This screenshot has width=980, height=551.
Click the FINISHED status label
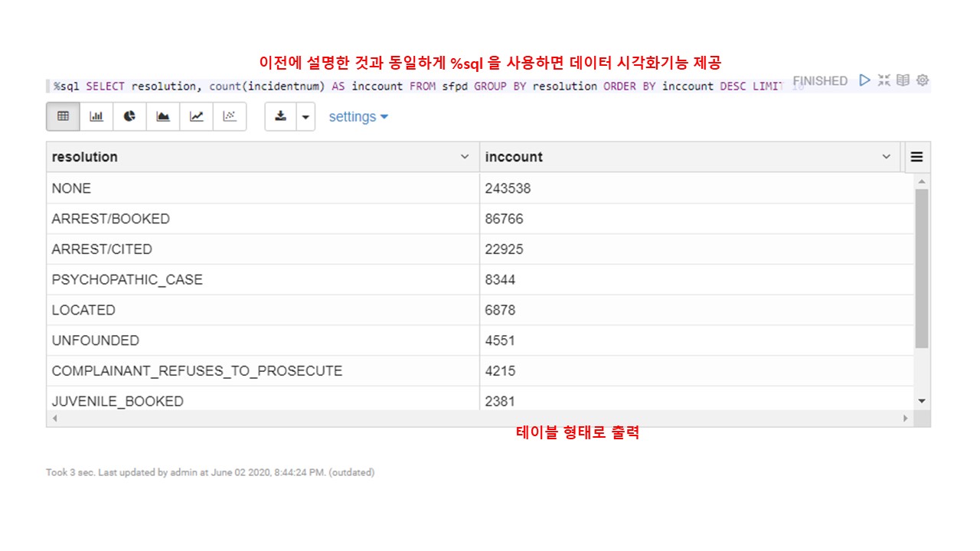pos(820,80)
